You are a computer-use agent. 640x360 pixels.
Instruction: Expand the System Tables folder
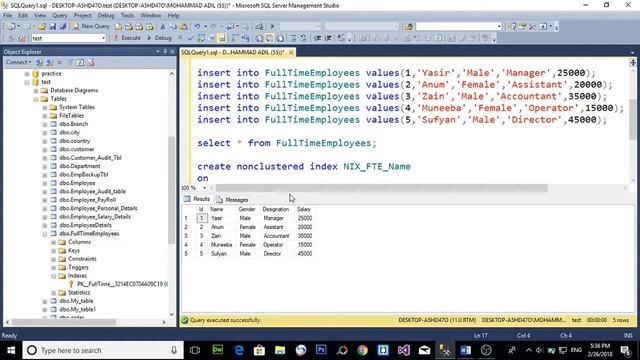click(45, 107)
